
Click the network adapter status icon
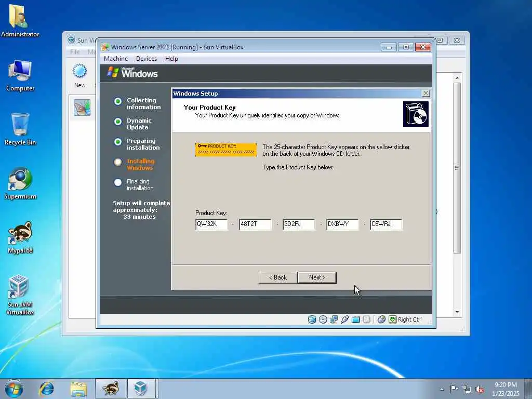tap(334, 320)
